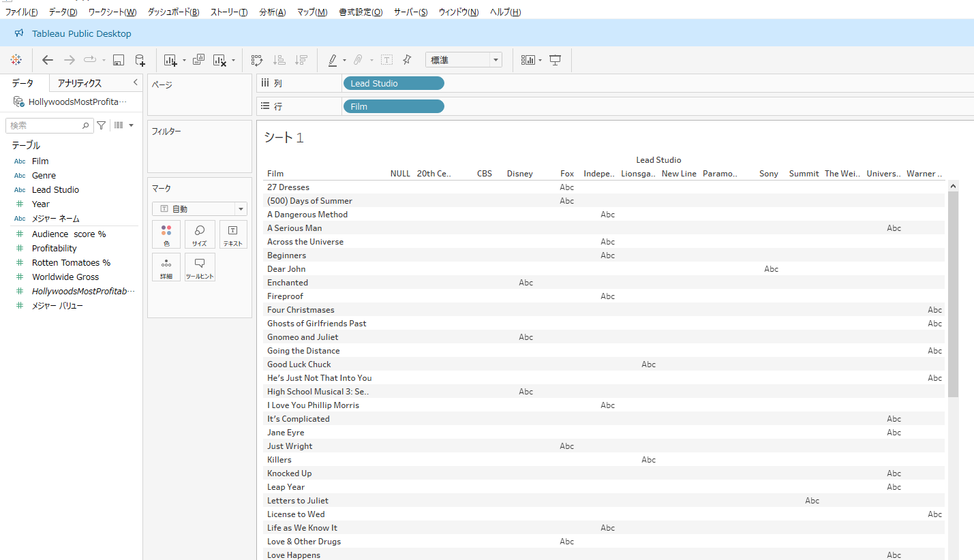
Task: Click the Film pill on rows shelf
Action: point(393,106)
